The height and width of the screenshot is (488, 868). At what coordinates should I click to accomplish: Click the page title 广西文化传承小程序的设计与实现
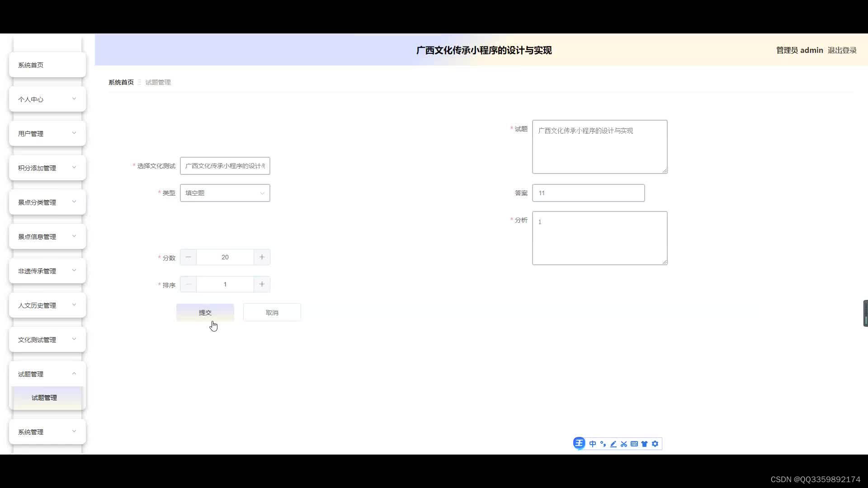click(x=484, y=50)
